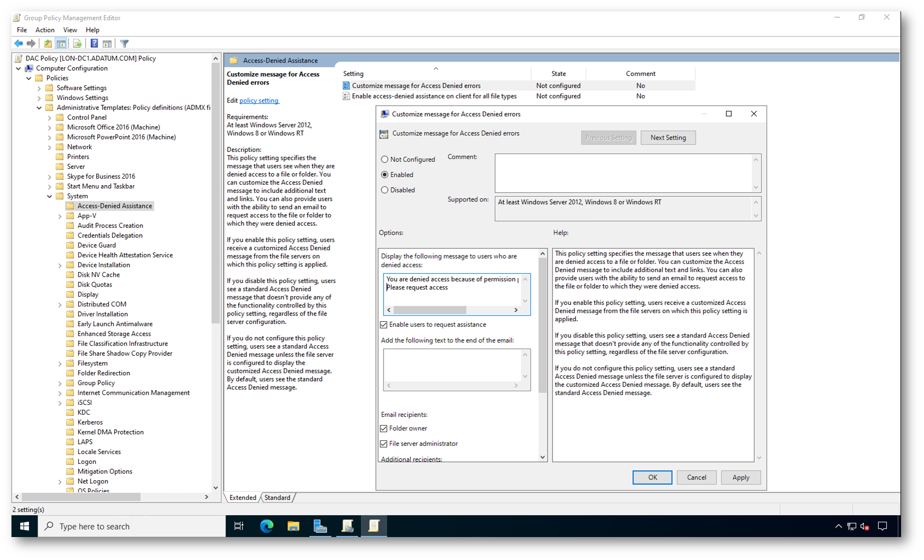Viewport: 924px width, 560px height.
Task: Click the Next Setting button
Action: click(668, 138)
